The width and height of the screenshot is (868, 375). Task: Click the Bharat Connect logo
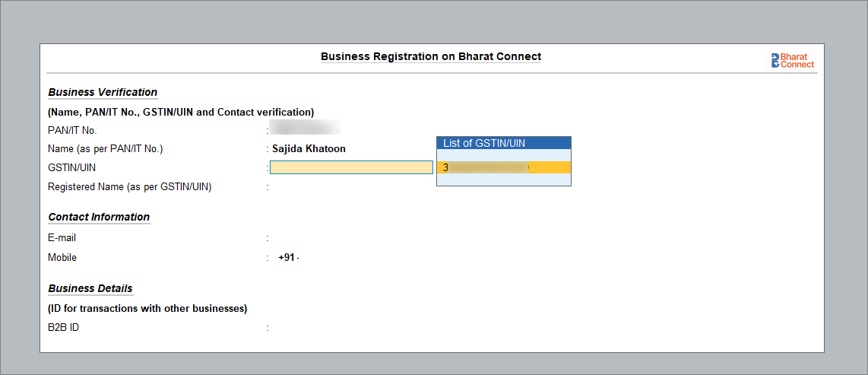(x=792, y=61)
